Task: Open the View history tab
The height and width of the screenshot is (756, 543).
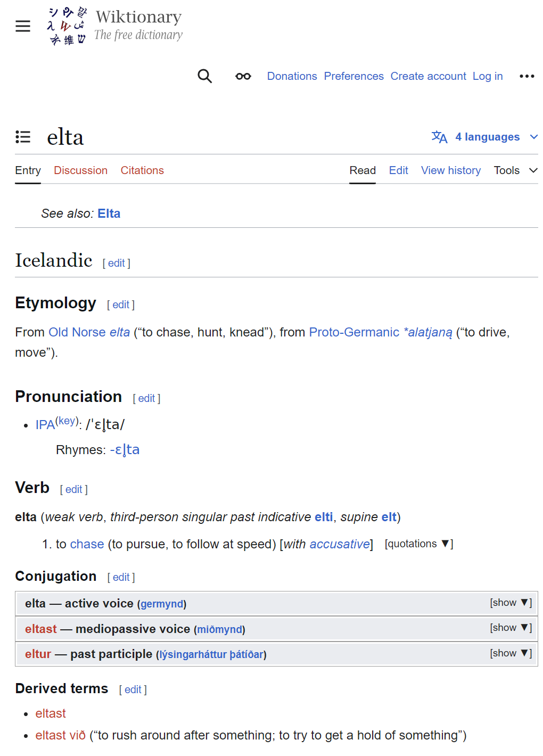Action: point(450,170)
